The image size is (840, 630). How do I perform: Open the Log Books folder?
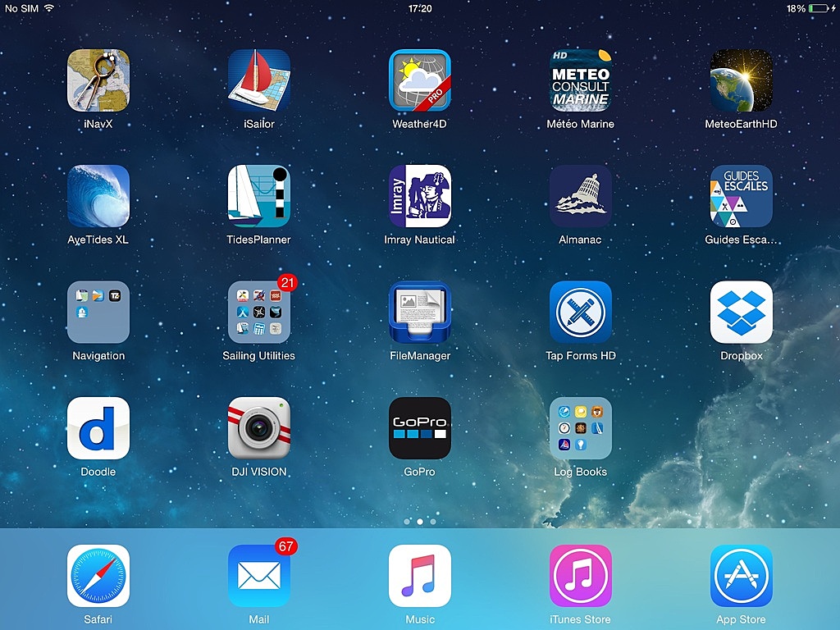pos(580,428)
